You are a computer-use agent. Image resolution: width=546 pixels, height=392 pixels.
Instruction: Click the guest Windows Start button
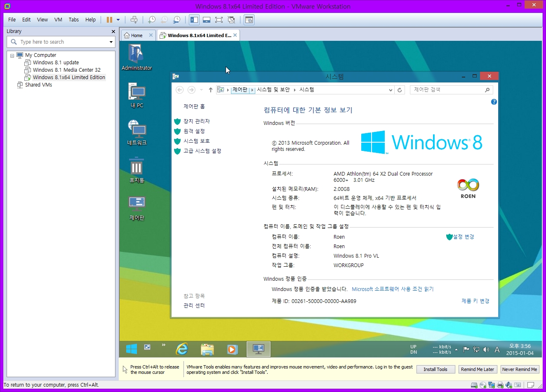[x=132, y=349]
